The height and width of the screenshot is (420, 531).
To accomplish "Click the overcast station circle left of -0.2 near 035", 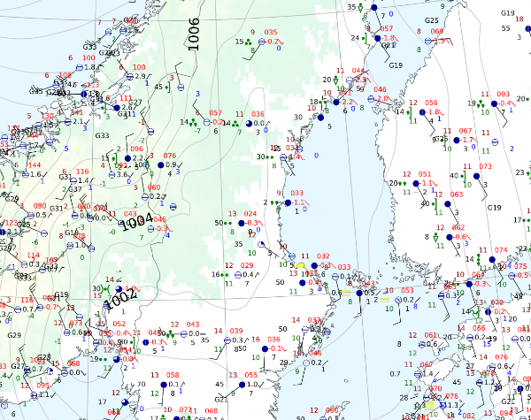I will 261,42.
